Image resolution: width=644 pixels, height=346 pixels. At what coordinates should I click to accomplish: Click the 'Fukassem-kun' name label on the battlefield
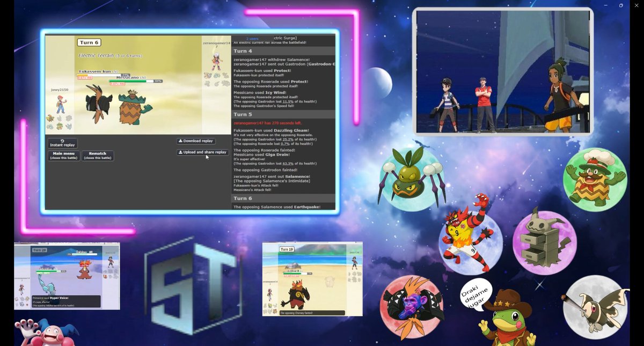coord(94,71)
